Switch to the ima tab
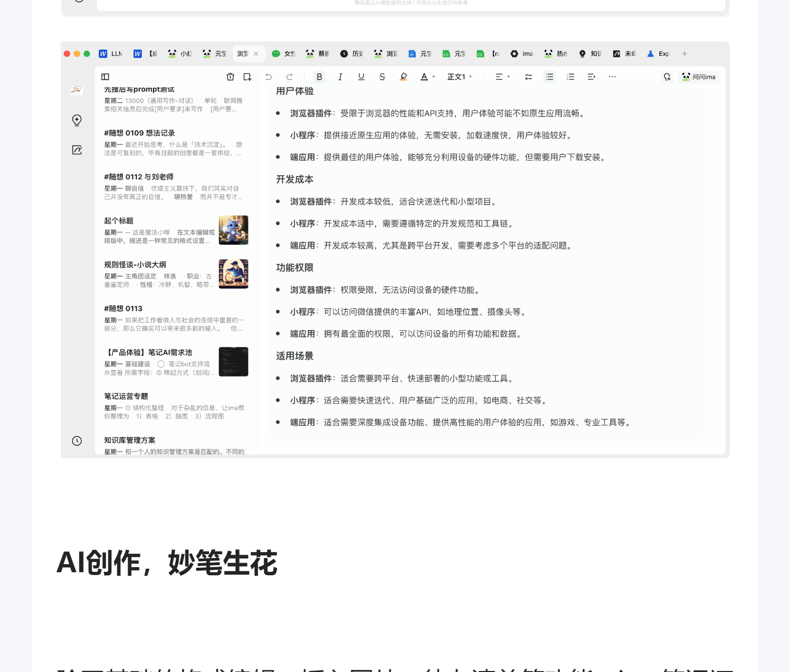The image size is (790, 672). 522,54
